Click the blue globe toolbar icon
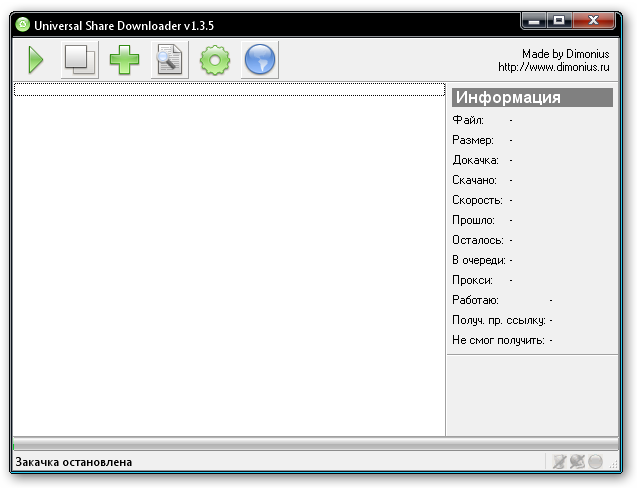Viewport: 637px width, 488px height. tap(260, 61)
